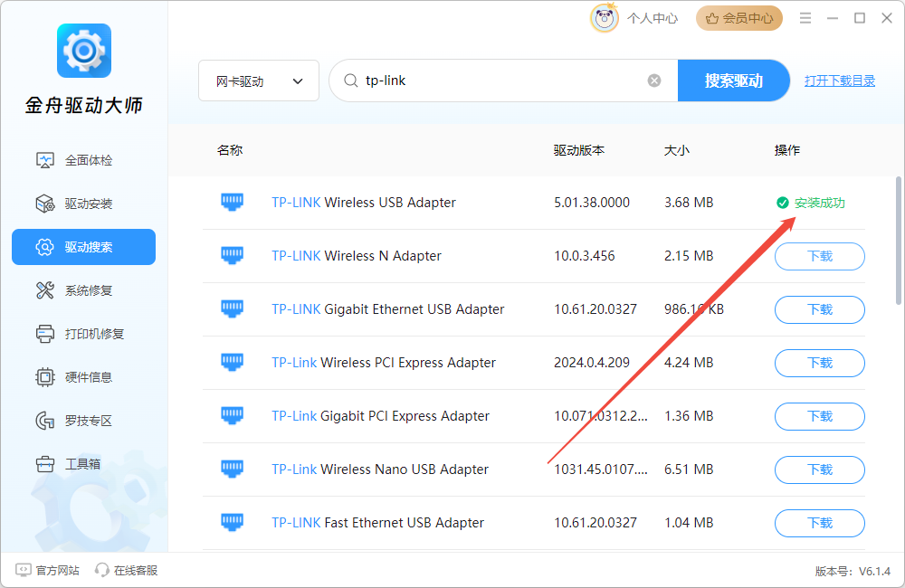Screen dimensions: 905x588
Task: Open 打开下载目录 download folder link
Action: click(840, 81)
